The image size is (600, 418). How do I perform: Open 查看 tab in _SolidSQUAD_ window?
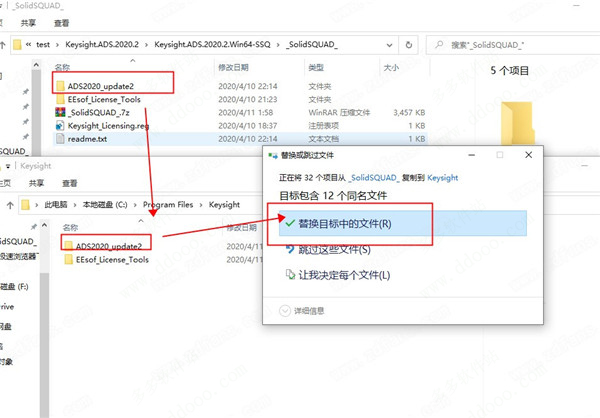pos(61,23)
